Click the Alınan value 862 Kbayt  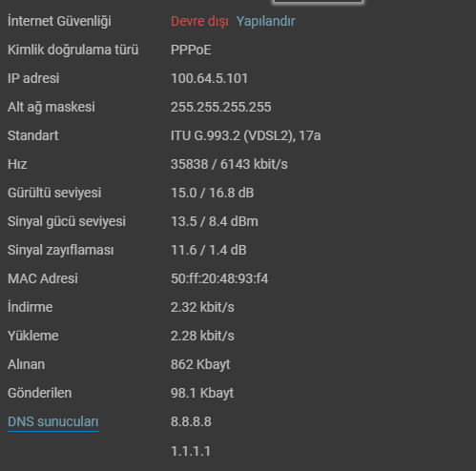click(x=200, y=364)
